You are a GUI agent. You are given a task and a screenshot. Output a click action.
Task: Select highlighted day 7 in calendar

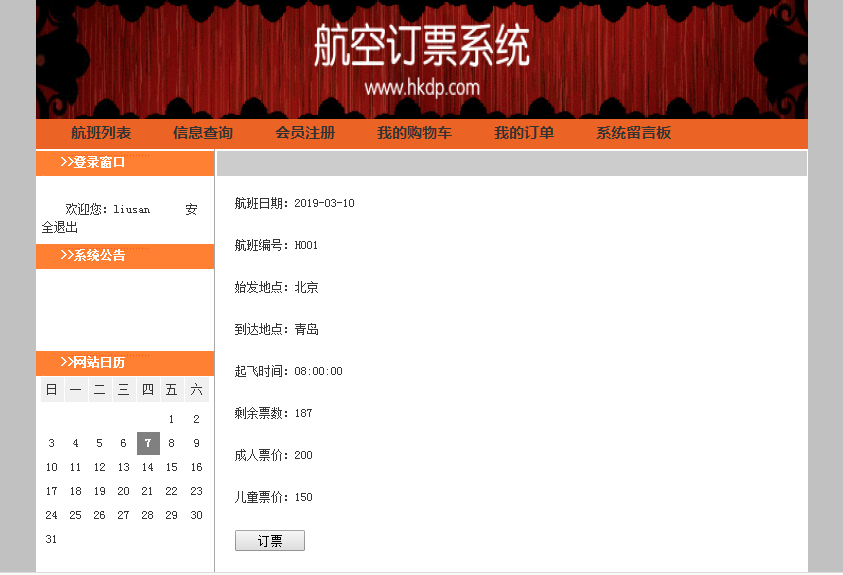click(x=148, y=443)
